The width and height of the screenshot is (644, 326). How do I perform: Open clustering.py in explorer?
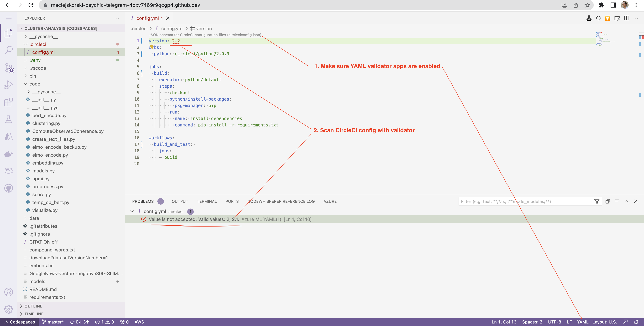click(x=46, y=123)
